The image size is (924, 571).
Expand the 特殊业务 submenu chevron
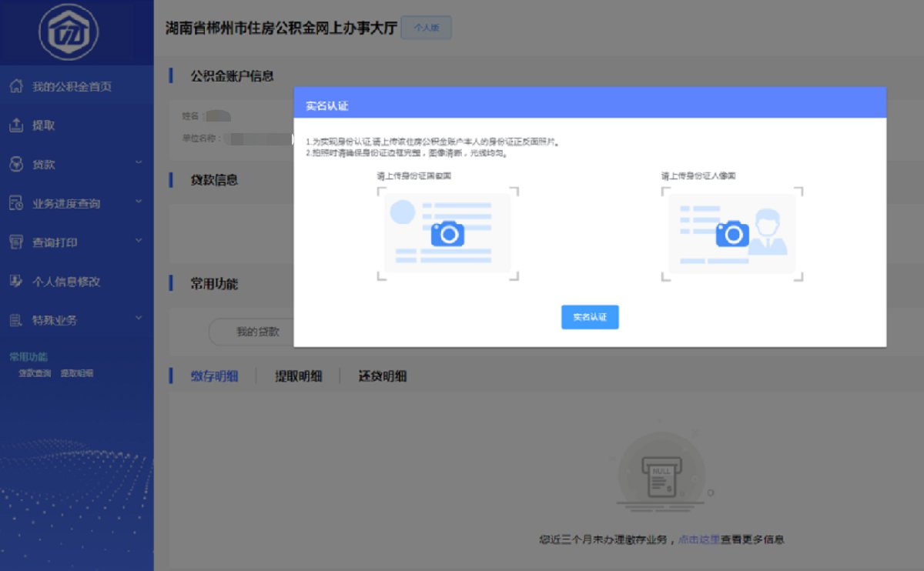pos(139,319)
